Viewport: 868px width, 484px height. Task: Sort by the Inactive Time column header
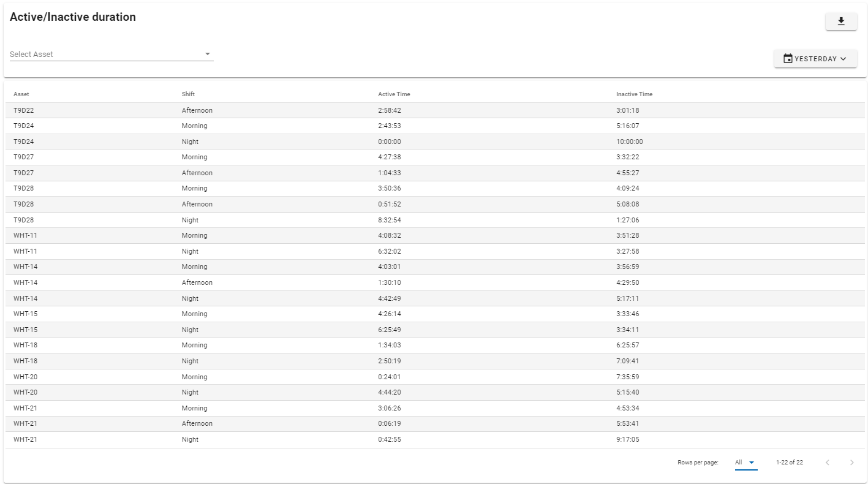(634, 94)
